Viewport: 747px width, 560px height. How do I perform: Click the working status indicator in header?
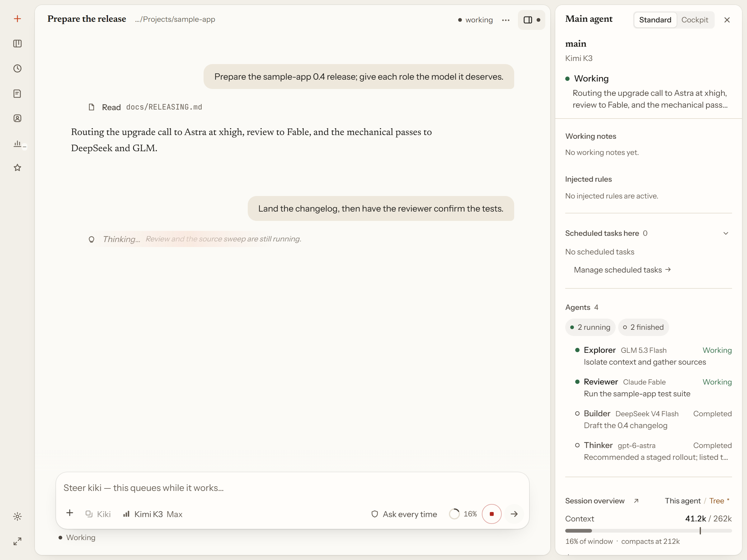point(475,20)
